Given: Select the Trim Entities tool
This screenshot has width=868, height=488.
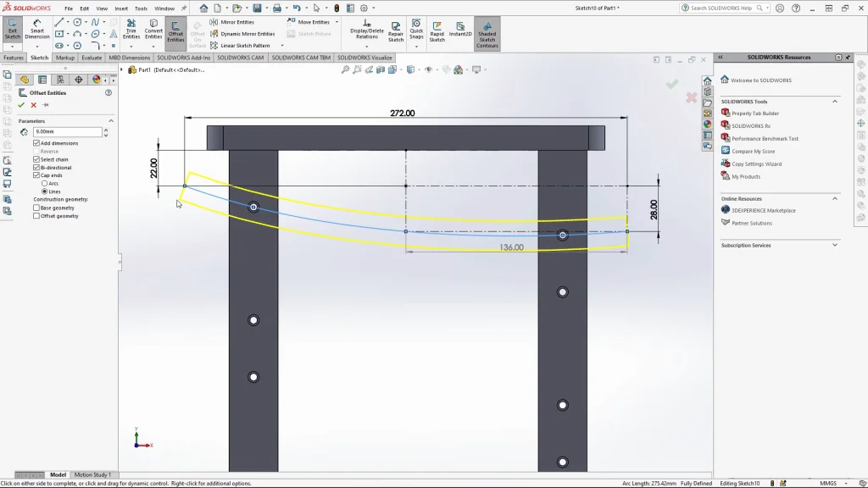Looking at the screenshot, I should pyautogui.click(x=131, y=30).
